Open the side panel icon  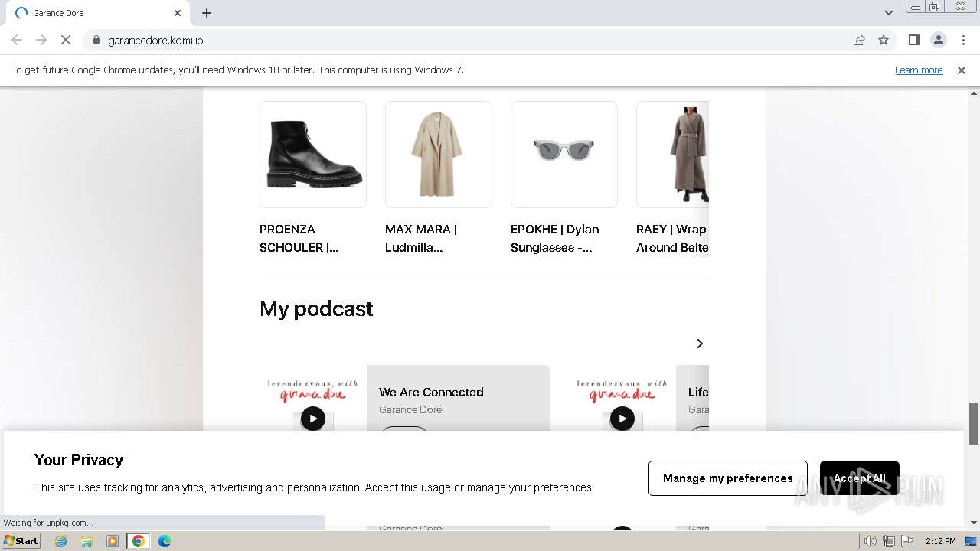913,40
